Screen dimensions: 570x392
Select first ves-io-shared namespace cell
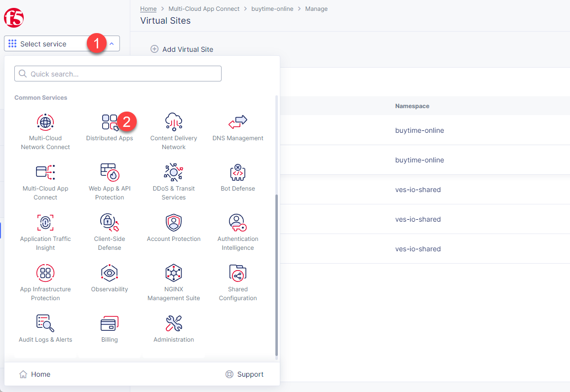click(x=418, y=190)
